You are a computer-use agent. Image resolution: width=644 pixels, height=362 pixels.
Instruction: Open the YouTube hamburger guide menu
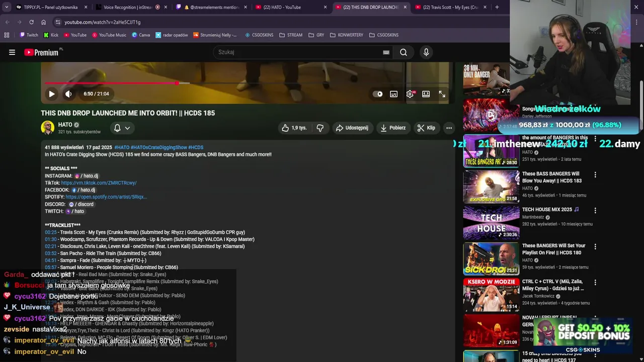[x=12, y=52]
